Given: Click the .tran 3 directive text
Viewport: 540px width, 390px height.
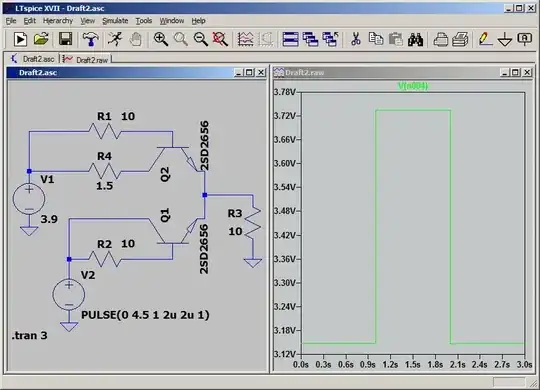Looking at the screenshot, I should pos(29,335).
